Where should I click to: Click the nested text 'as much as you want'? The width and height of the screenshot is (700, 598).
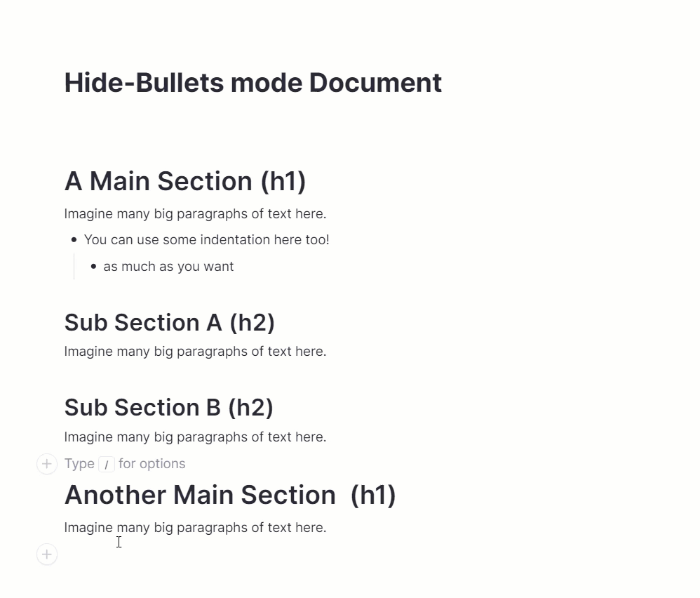pyautogui.click(x=168, y=267)
